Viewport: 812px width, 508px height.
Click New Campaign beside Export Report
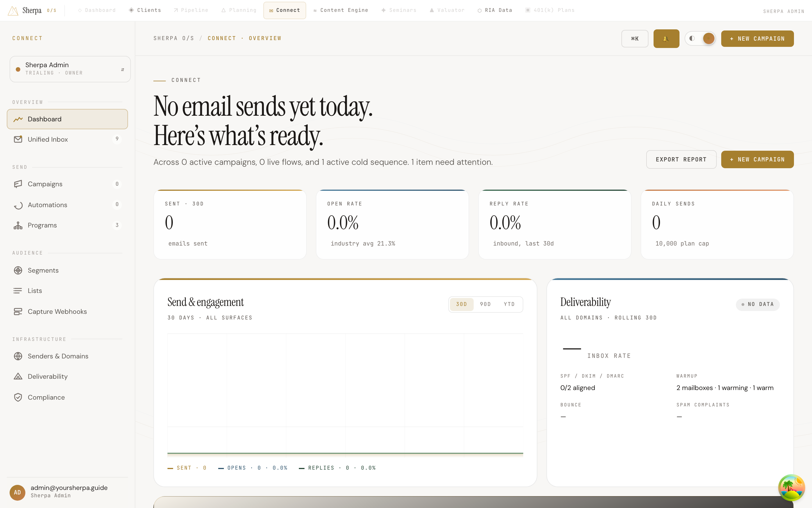point(757,159)
